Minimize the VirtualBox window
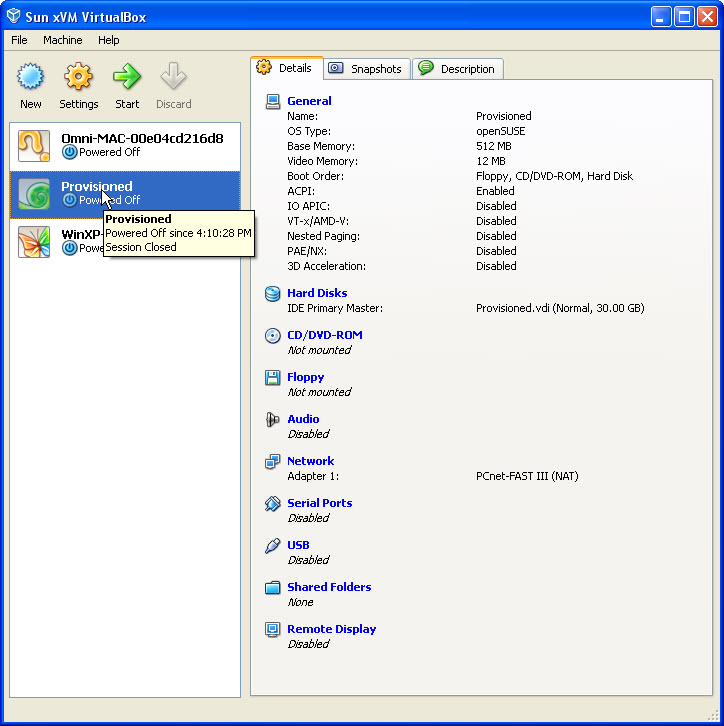 coord(661,17)
